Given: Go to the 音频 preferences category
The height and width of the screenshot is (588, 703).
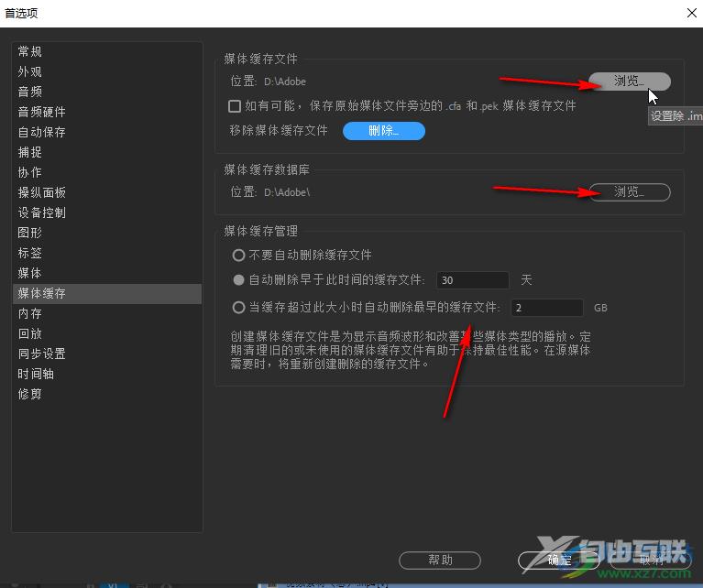Looking at the screenshot, I should (x=106, y=92).
